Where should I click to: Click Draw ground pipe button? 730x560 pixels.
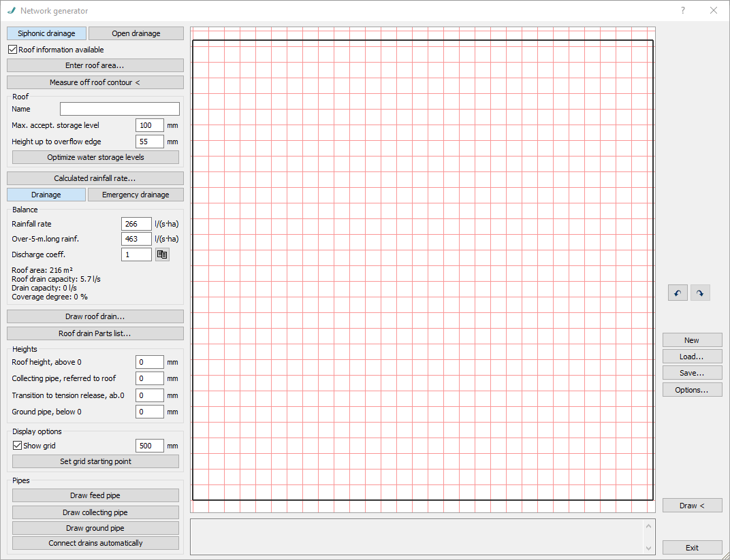[95, 528]
